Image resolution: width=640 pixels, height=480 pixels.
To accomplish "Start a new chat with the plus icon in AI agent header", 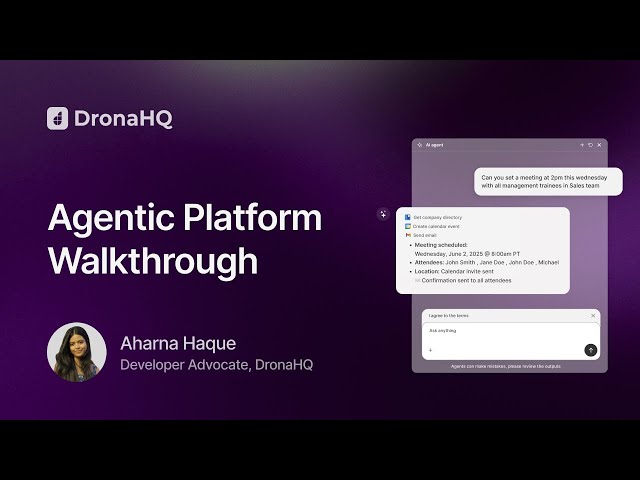I will pos(582,145).
